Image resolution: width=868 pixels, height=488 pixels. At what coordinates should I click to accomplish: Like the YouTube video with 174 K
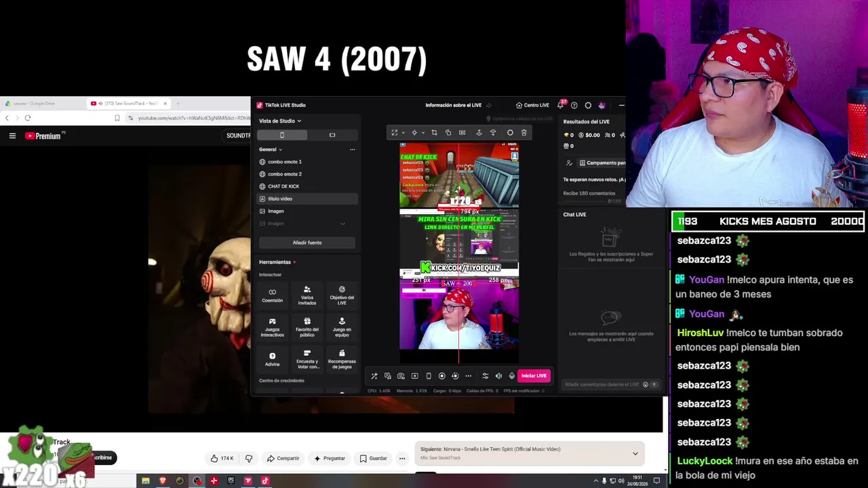pos(222,458)
